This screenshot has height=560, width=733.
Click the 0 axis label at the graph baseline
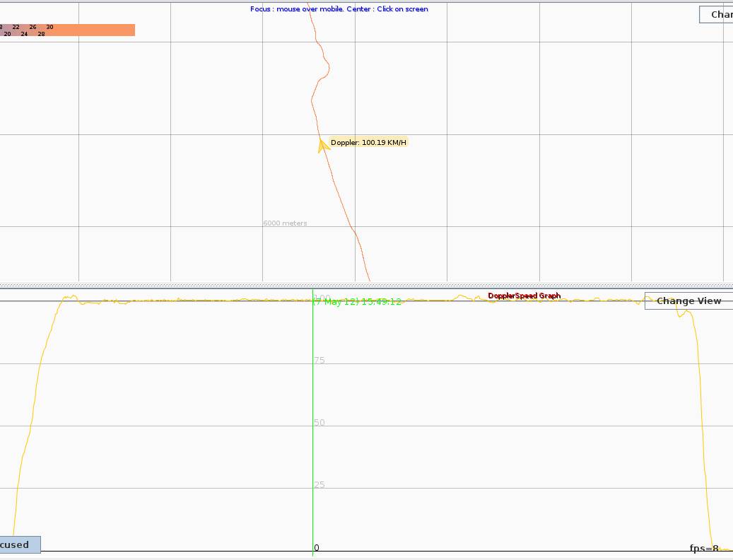point(317,548)
